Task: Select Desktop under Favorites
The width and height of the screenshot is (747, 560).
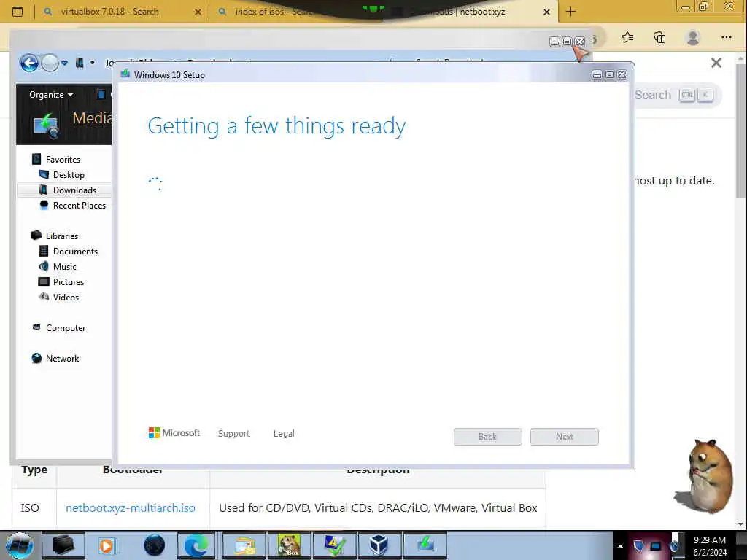Action: coord(69,175)
